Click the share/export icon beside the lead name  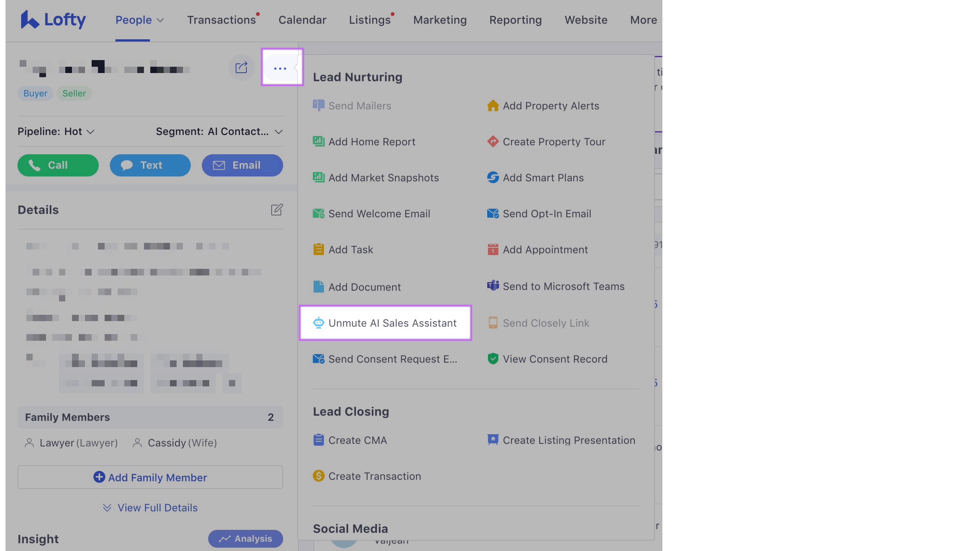(241, 68)
